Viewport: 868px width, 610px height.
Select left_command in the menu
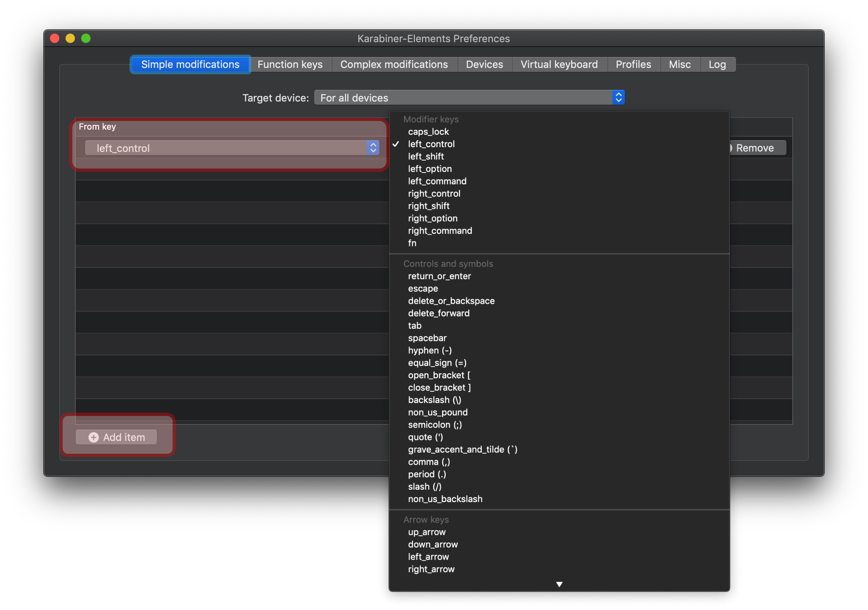point(559,181)
